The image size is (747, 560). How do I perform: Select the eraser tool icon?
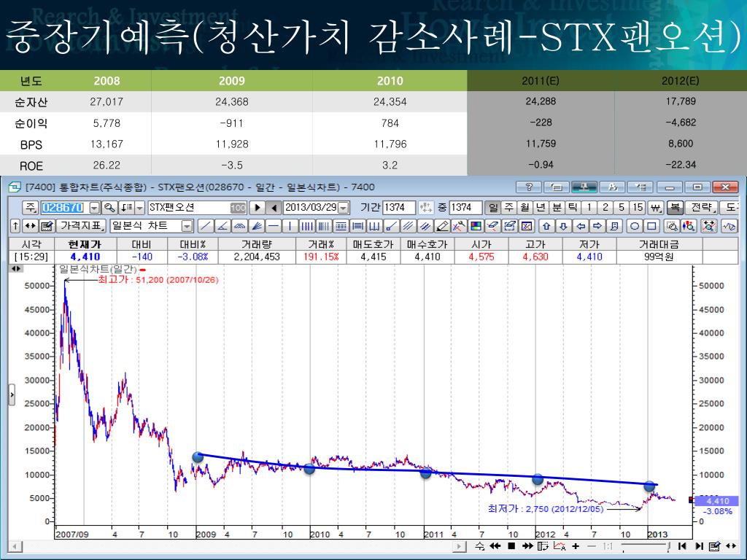(x=492, y=226)
